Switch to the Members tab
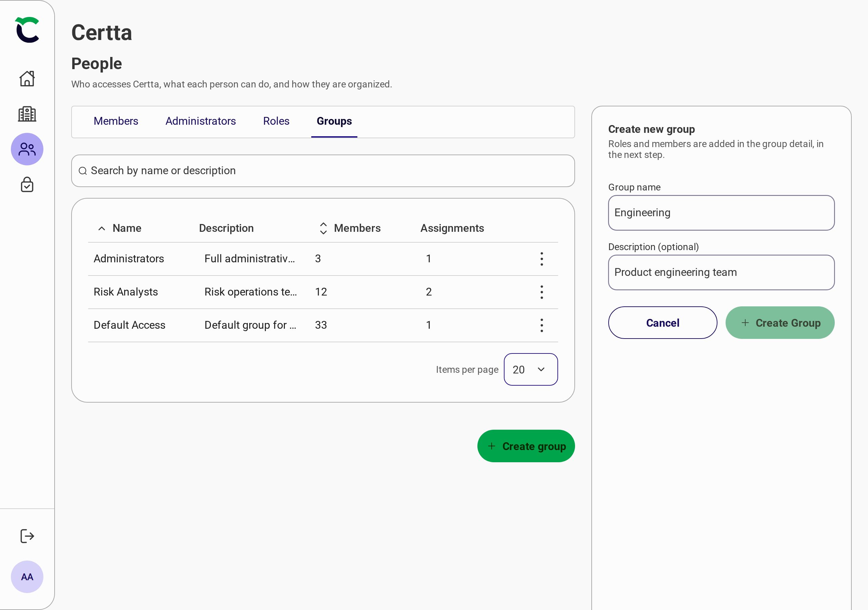The width and height of the screenshot is (868, 610). coord(116,121)
